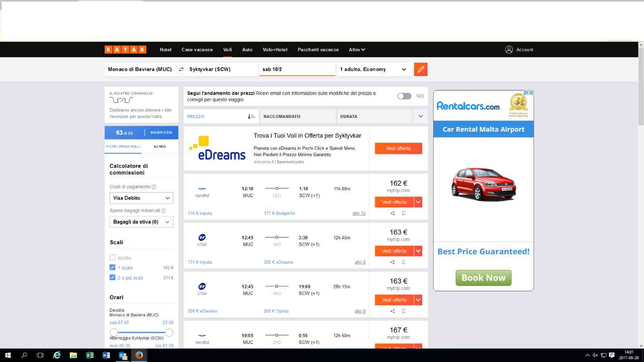
Task: Uncheck the 2 o più scali checkbox
Action: [x=113, y=278]
